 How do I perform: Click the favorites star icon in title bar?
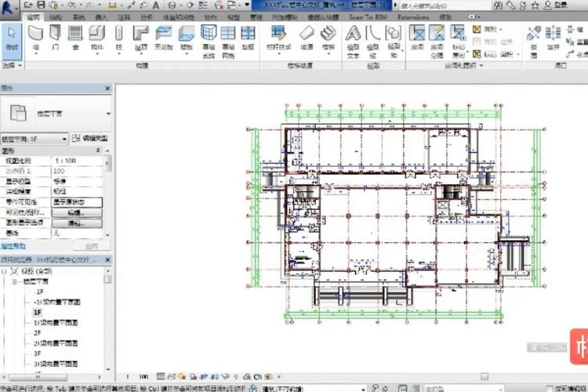coord(535,5)
